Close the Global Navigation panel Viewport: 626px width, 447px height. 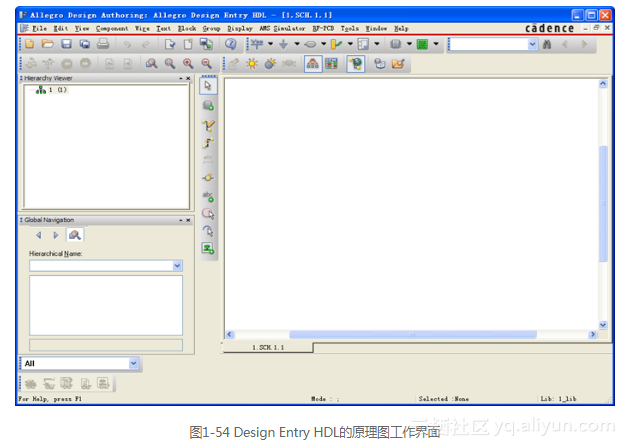(x=188, y=220)
